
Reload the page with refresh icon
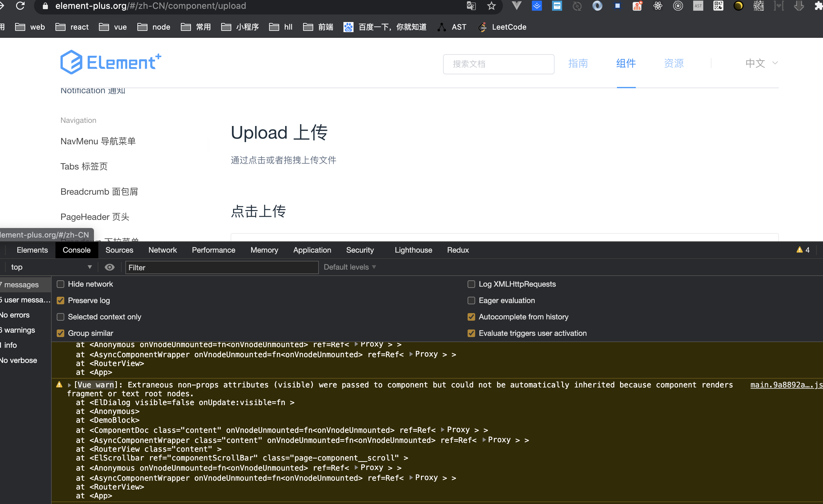click(x=20, y=6)
